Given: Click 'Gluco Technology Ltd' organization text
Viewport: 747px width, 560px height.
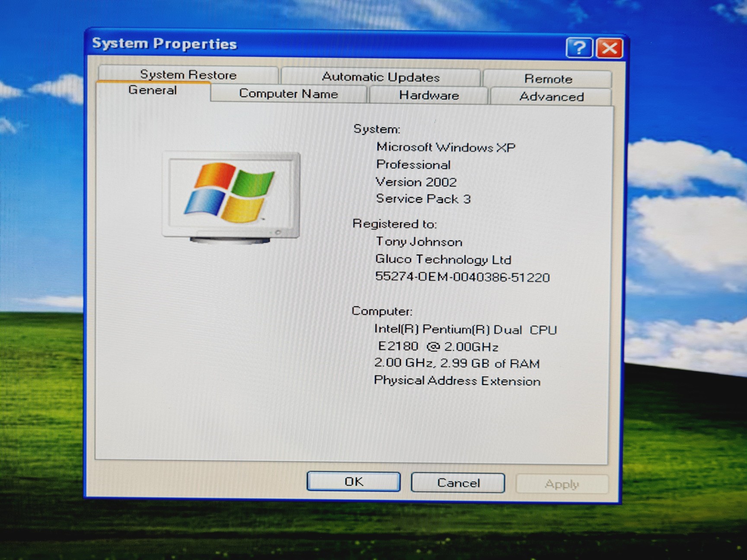Looking at the screenshot, I should pos(443,259).
